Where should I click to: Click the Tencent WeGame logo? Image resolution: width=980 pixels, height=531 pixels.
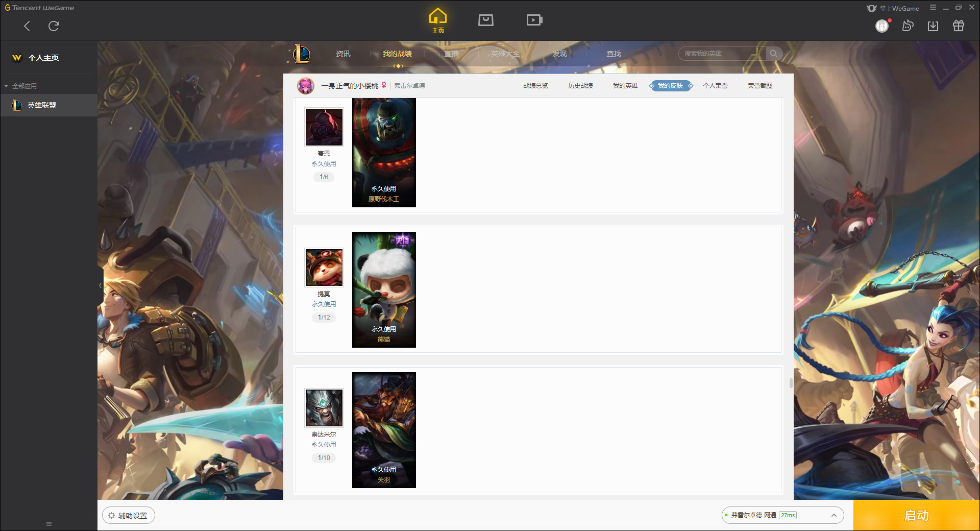coord(39,8)
